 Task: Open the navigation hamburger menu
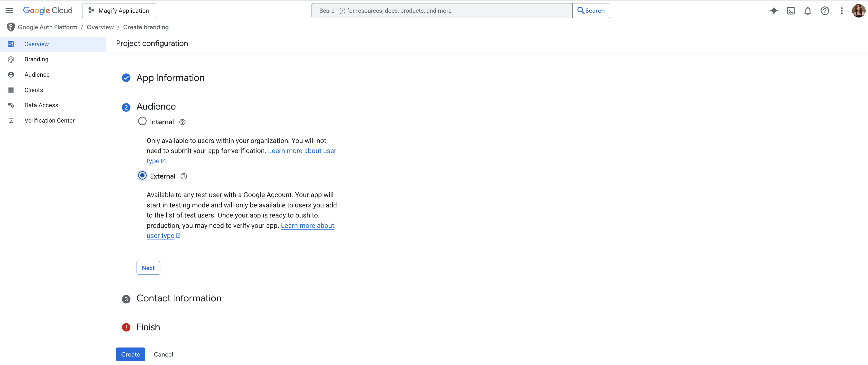(x=9, y=10)
